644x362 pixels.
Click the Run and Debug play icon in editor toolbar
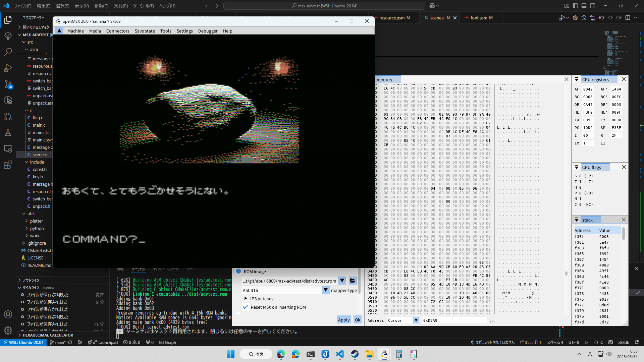(562, 18)
